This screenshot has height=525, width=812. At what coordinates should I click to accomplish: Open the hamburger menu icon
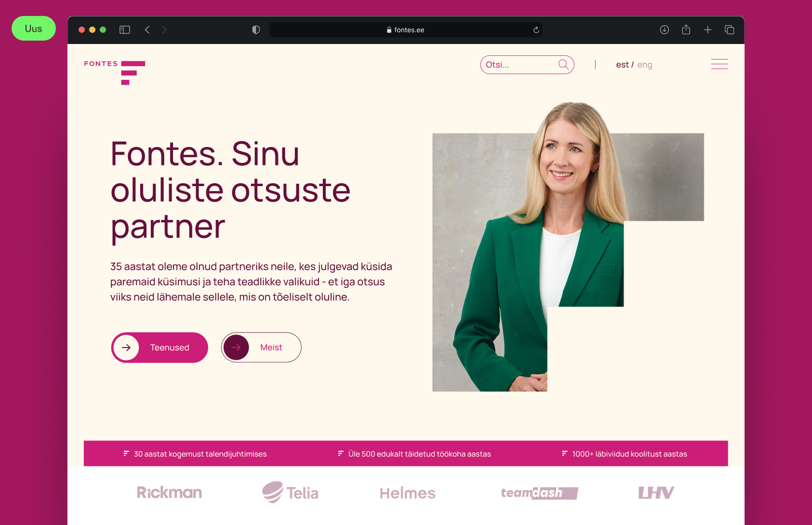(719, 64)
